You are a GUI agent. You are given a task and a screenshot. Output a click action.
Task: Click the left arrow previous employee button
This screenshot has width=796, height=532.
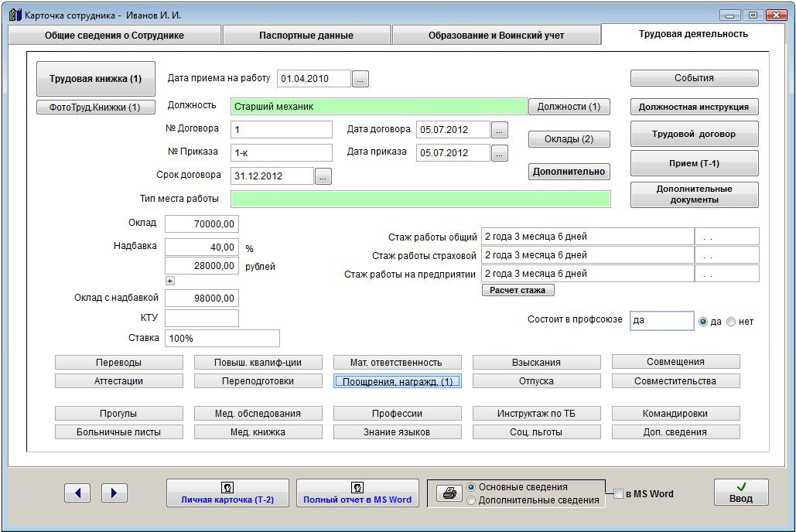77,493
